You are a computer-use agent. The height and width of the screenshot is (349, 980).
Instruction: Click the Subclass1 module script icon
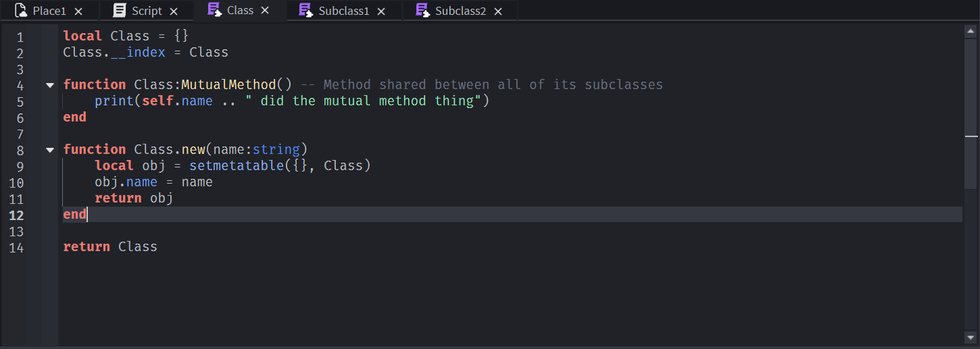[x=305, y=11]
